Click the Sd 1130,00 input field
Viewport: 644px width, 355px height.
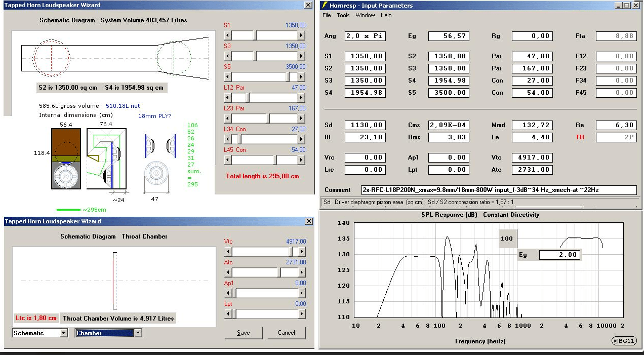pos(365,125)
